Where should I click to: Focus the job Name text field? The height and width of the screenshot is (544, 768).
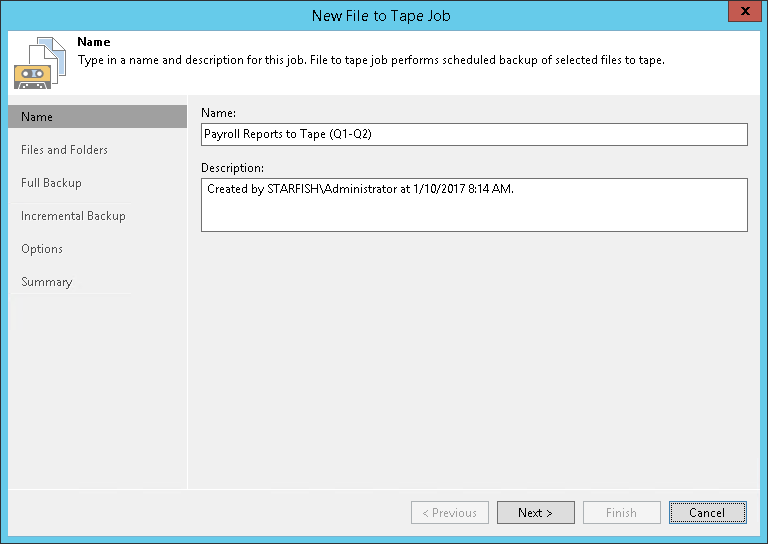pos(474,134)
